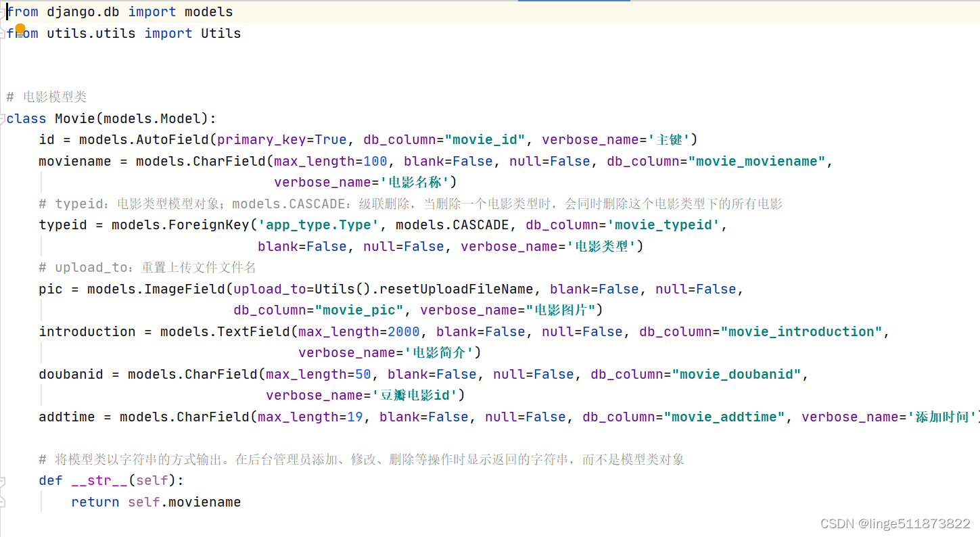Image resolution: width=980 pixels, height=537 pixels.
Task: Click the "movie_introduction" string
Action: (x=801, y=331)
